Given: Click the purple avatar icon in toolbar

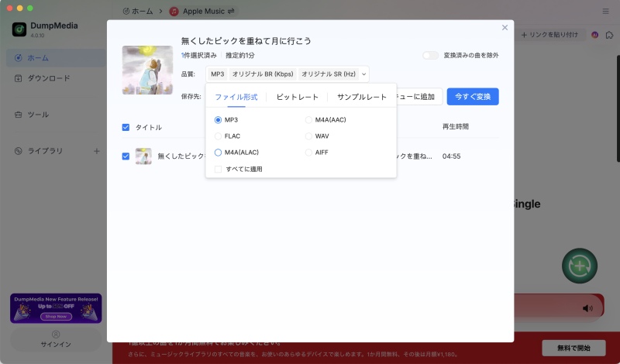Looking at the screenshot, I should point(594,35).
